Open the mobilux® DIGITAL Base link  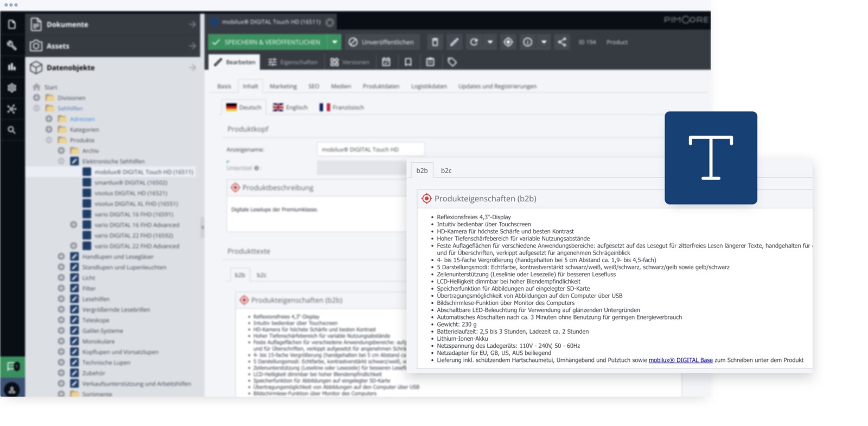(680, 360)
